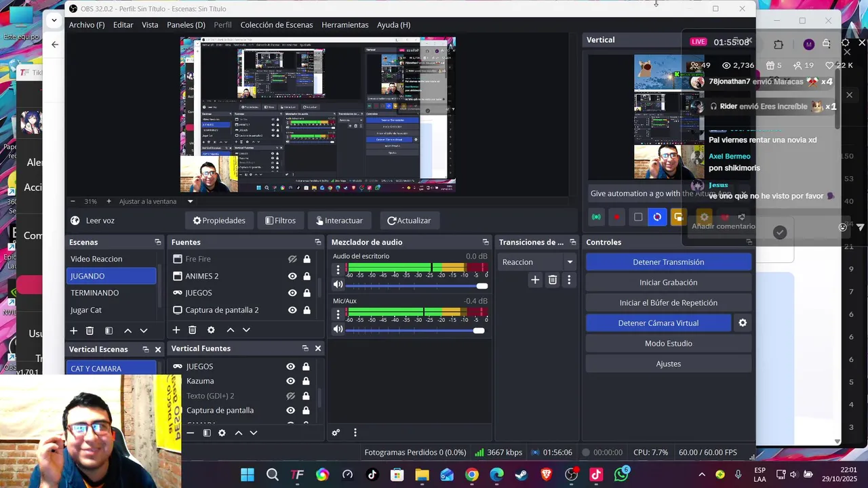868x488 pixels.
Task: Click Vertical plugin red record icon
Action: (616, 218)
